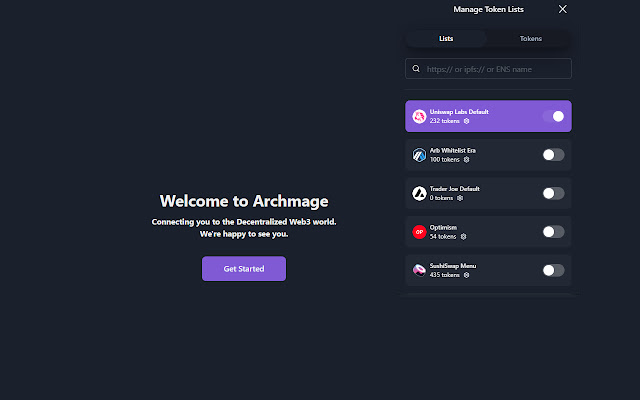Viewport: 640px width, 400px height.
Task: Disable the Uniswap Labs Default list toggle
Action: (553, 116)
